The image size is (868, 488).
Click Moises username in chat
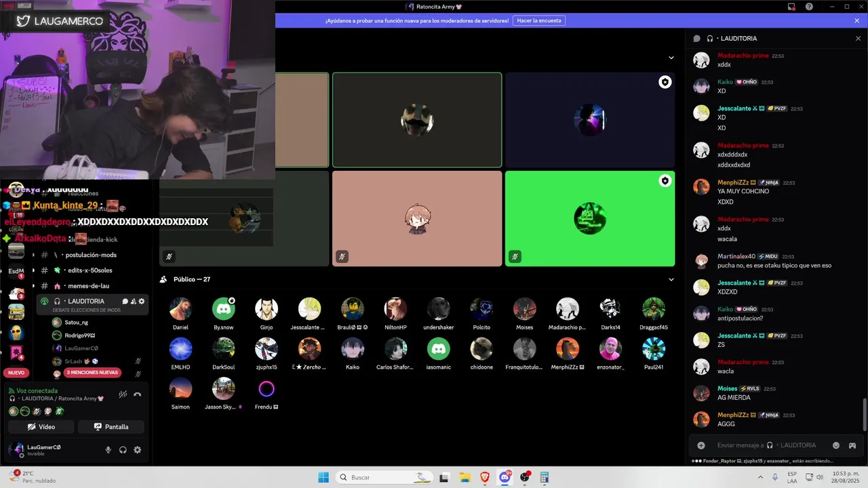727,389
